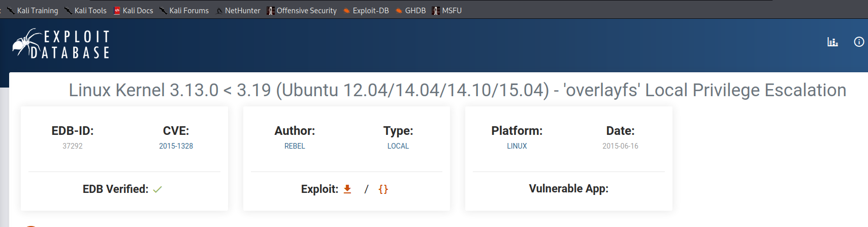
Task: Open the Kali Training bookmark
Action: [x=33, y=11]
